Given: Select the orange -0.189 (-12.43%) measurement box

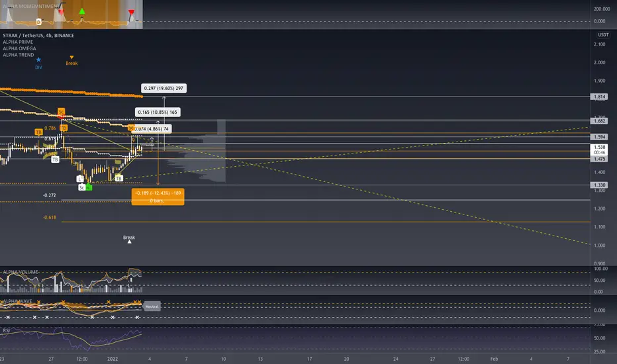Looking at the screenshot, I should (x=158, y=197).
